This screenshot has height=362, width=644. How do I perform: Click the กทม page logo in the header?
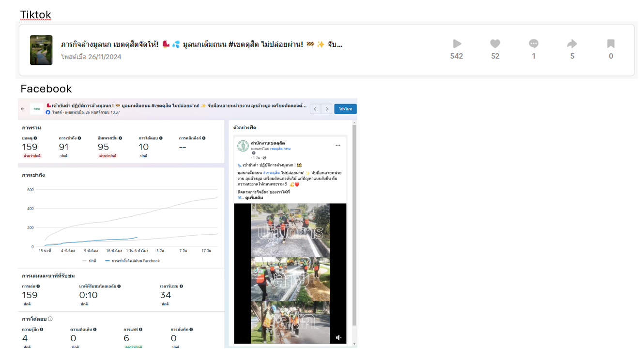[x=36, y=109]
